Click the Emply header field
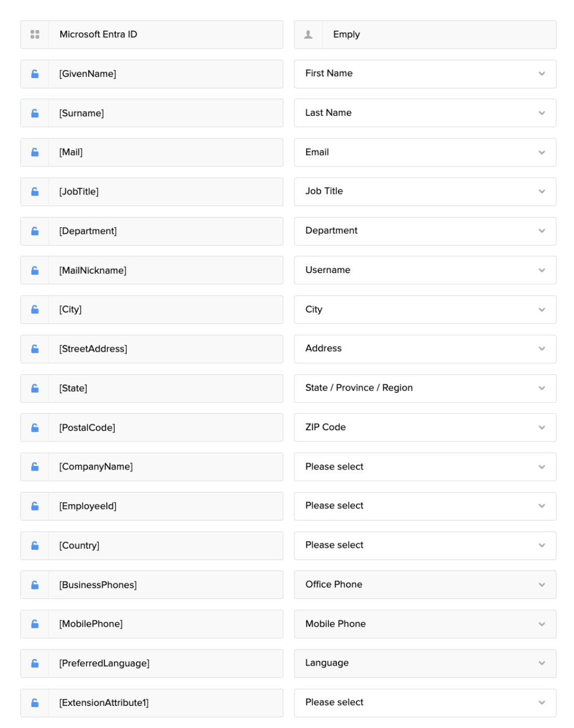Screen dimensions: 574x728 [438, 34]
